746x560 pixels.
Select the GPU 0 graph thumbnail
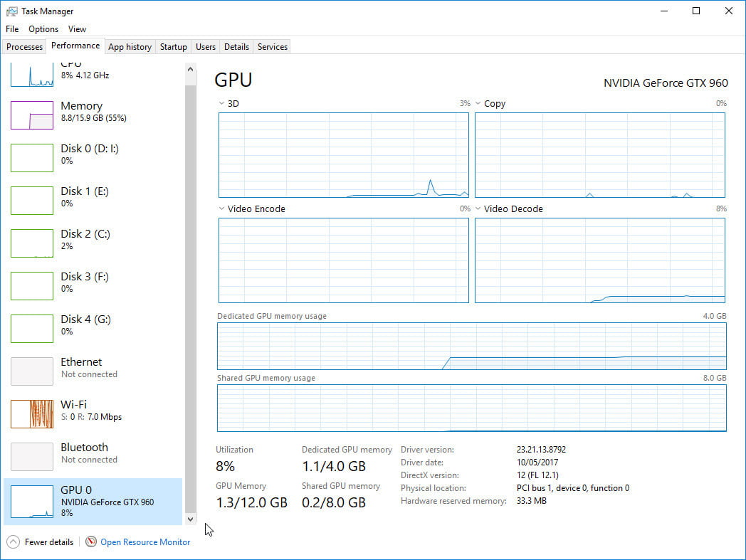pyautogui.click(x=32, y=501)
